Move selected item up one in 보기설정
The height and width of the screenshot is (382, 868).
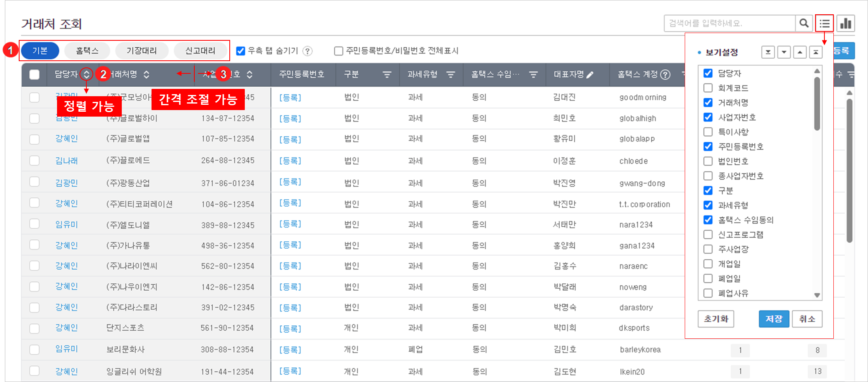[x=800, y=52]
